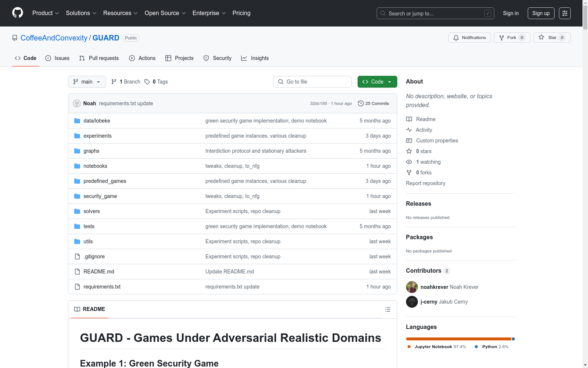Image resolution: width=588 pixels, height=368 pixels.
Task: Click the Go to file input
Action: point(312,82)
